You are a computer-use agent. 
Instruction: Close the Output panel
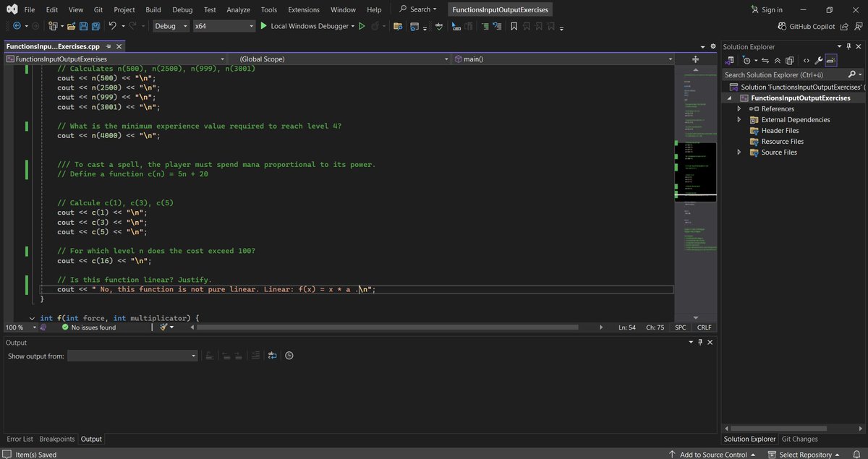click(x=710, y=342)
